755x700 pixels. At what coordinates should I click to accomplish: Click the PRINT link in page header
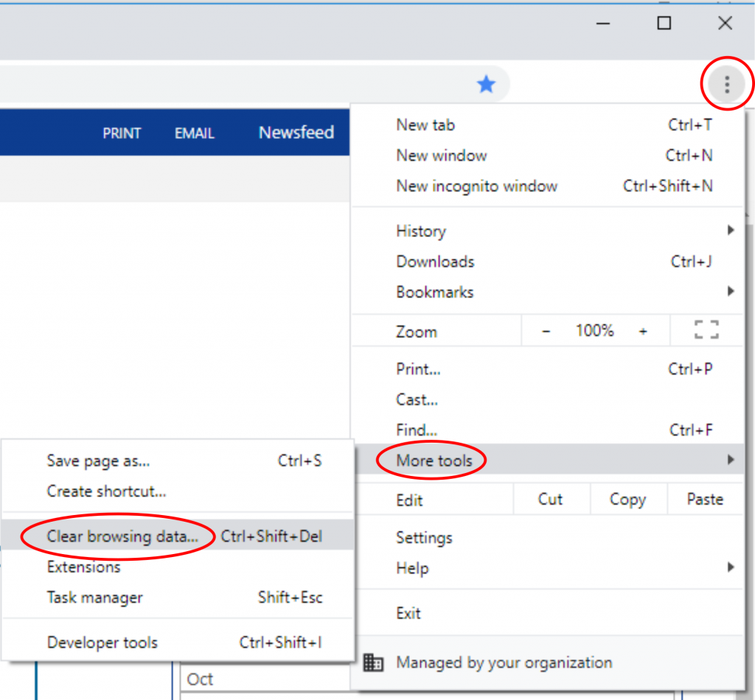coord(122,133)
